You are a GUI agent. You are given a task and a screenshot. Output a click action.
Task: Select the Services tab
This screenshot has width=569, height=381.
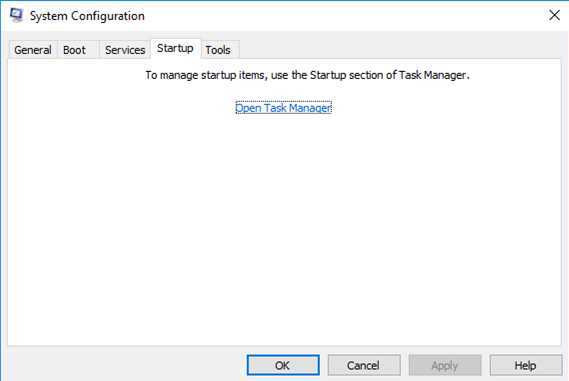click(x=125, y=50)
